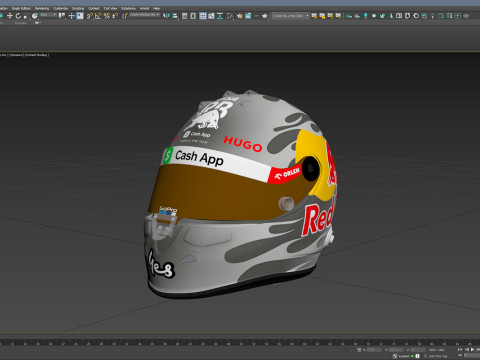Toggle Angle Snap

click(98, 16)
